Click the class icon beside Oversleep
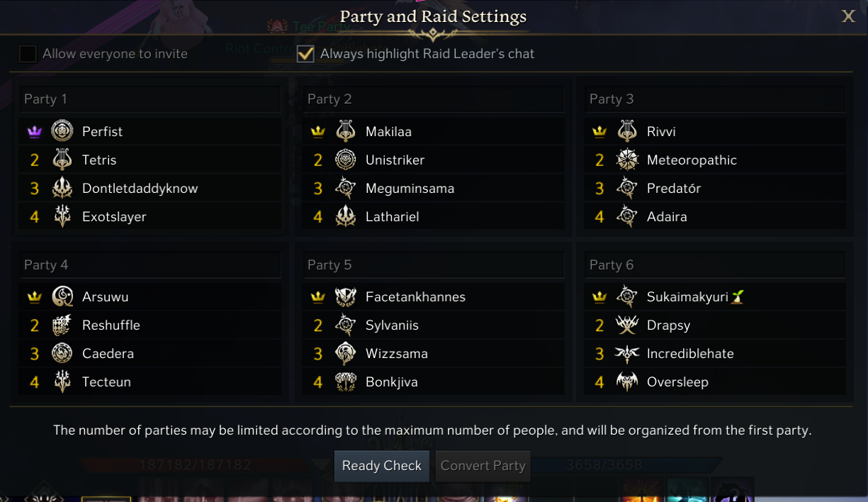 627,381
